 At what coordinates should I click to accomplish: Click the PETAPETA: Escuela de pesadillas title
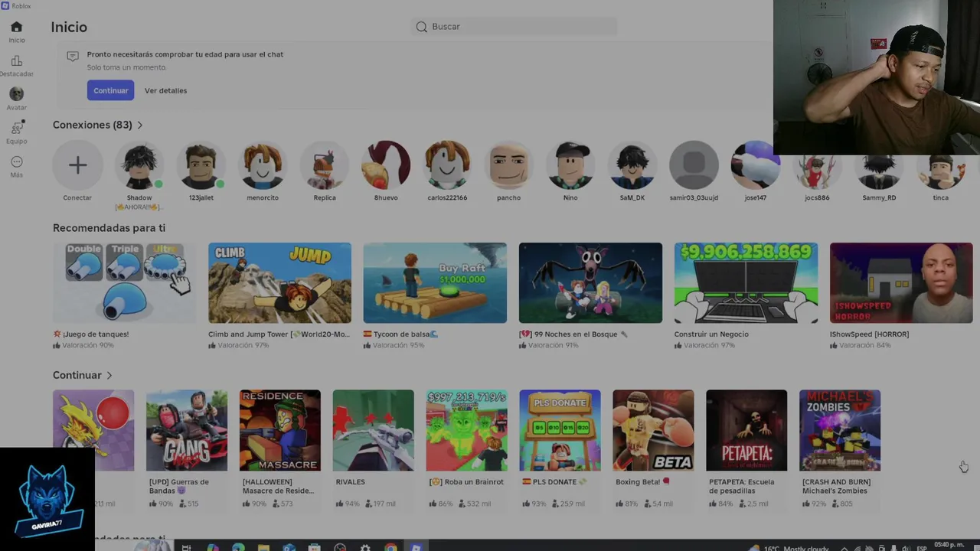(x=742, y=487)
